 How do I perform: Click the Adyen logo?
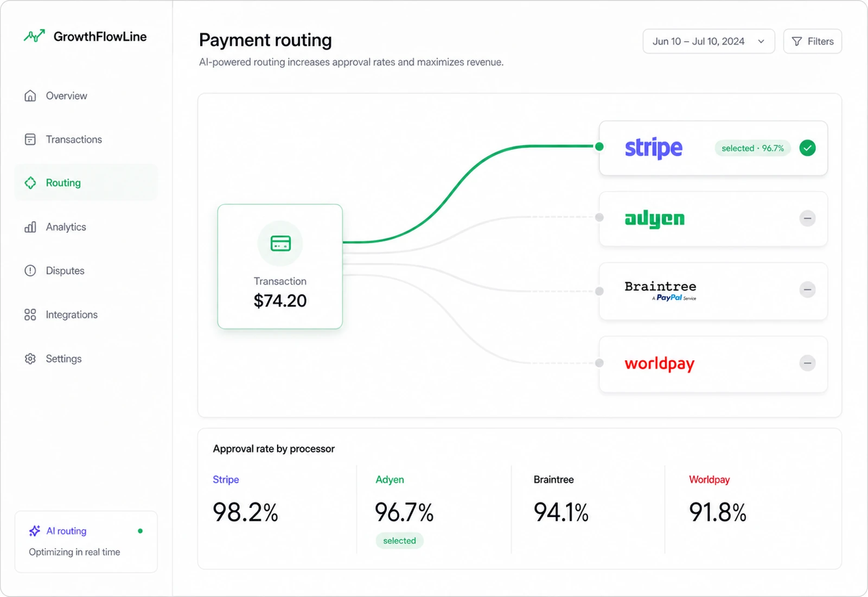click(655, 218)
